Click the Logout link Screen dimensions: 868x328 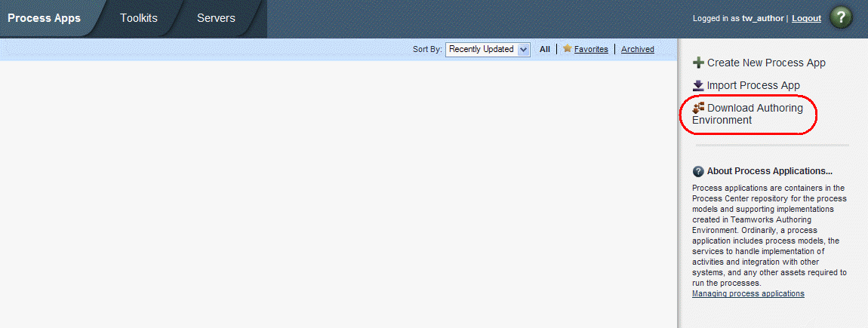(x=807, y=18)
